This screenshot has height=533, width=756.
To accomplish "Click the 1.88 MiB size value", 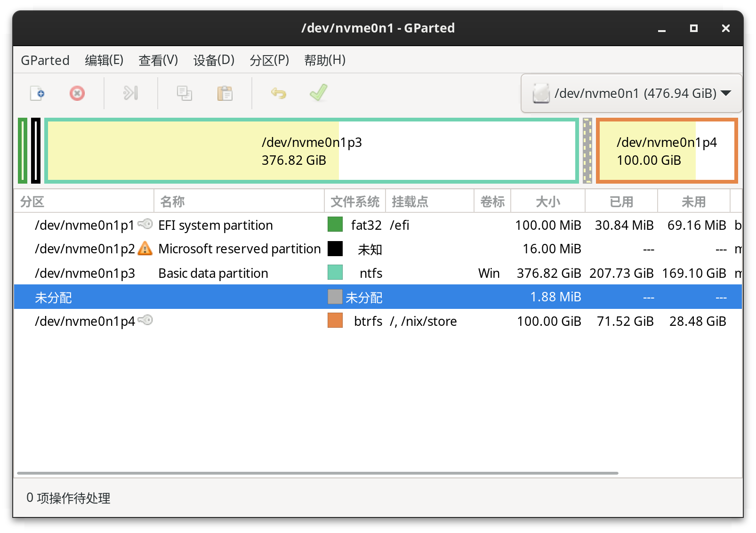I will pos(555,297).
